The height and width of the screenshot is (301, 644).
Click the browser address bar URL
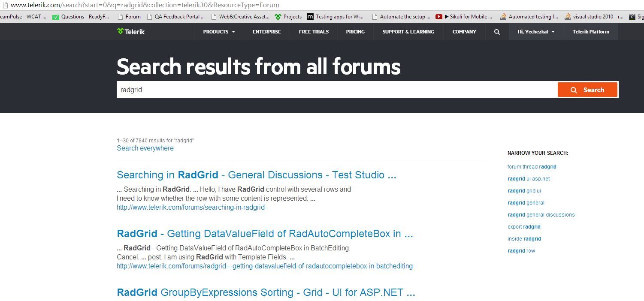pyautogui.click(x=145, y=5)
